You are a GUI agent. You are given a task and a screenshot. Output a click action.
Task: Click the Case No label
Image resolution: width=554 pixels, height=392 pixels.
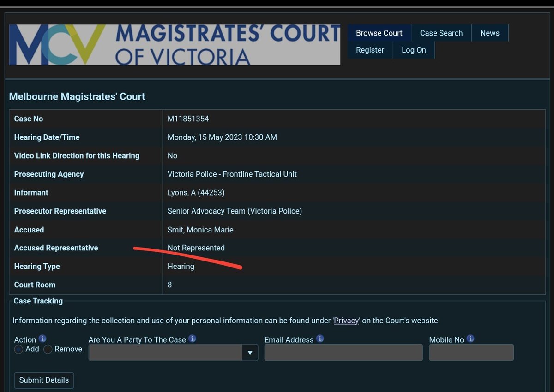pyautogui.click(x=29, y=119)
